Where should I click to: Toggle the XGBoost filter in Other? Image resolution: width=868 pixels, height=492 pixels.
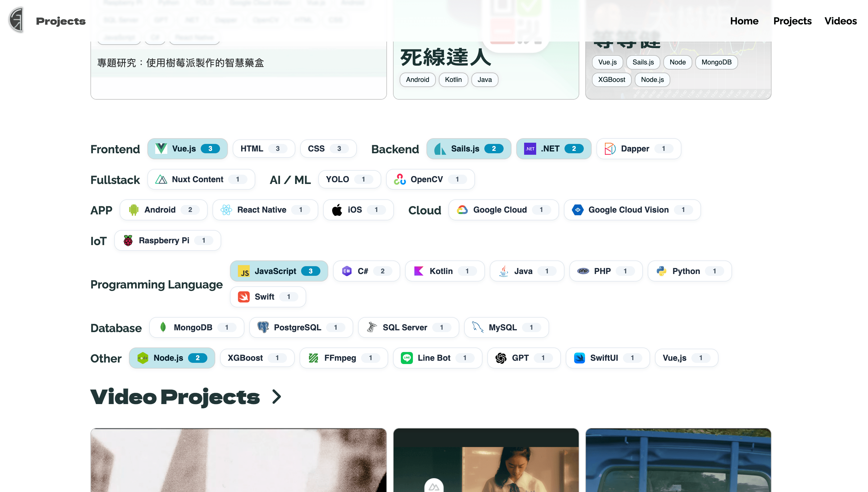pyautogui.click(x=257, y=358)
